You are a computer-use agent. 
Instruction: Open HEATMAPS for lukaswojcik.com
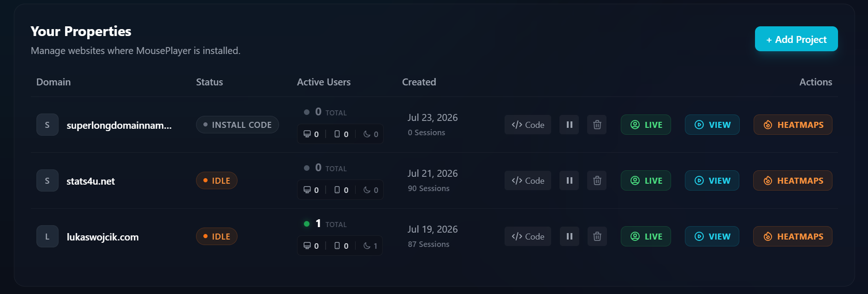click(793, 236)
